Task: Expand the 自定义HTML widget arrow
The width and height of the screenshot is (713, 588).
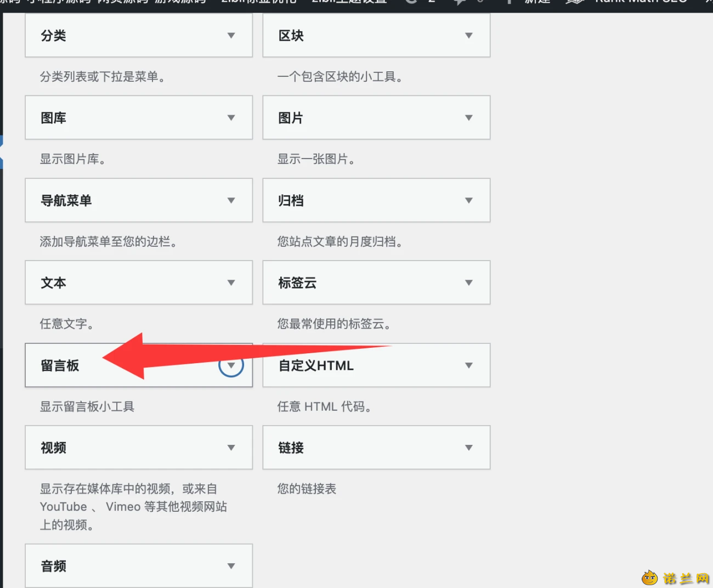Action: pyautogui.click(x=469, y=365)
